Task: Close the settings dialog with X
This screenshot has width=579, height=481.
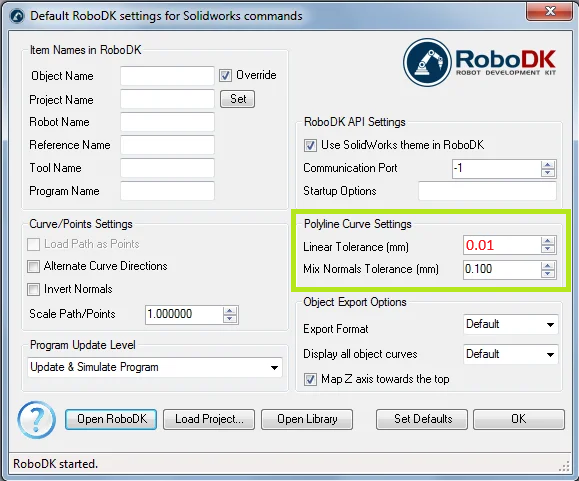Action: (x=550, y=11)
